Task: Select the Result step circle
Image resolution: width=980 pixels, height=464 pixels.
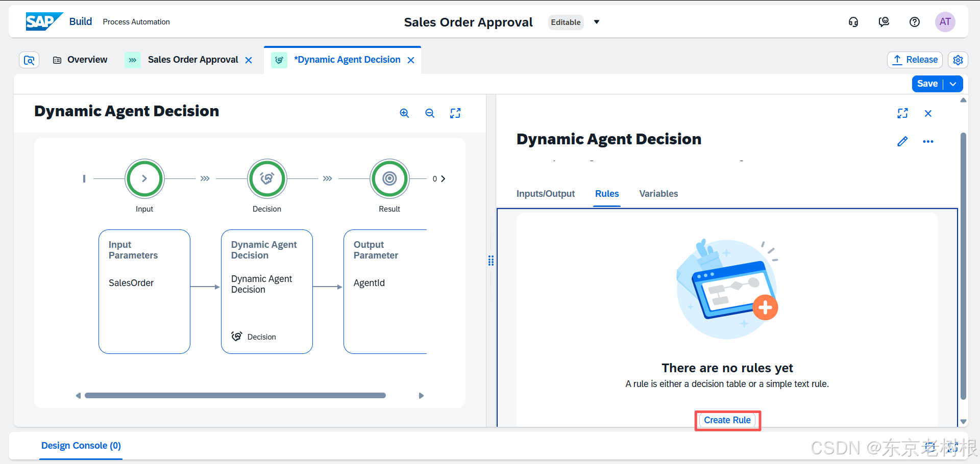Action: (389, 178)
